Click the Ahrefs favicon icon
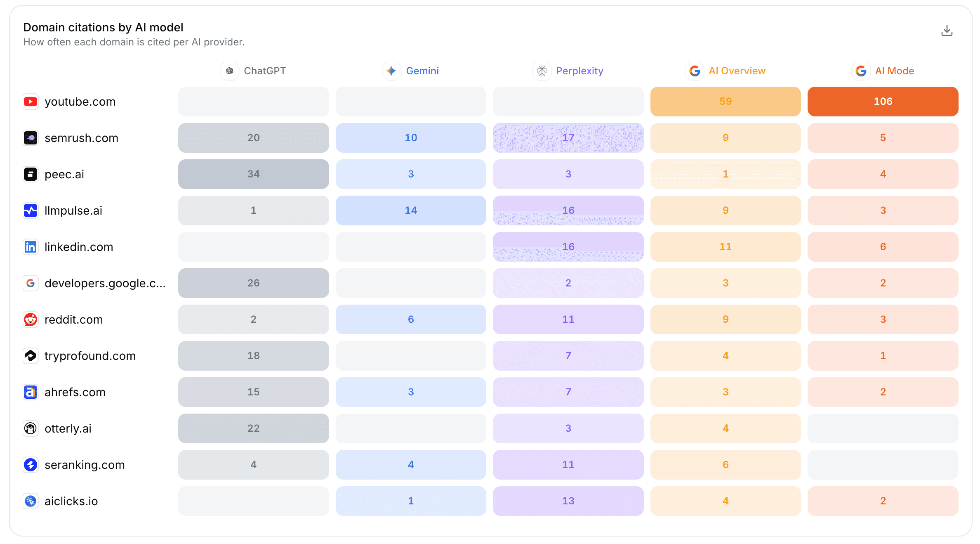The width and height of the screenshot is (980, 544). pyautogui.click(x=31, y=392)
